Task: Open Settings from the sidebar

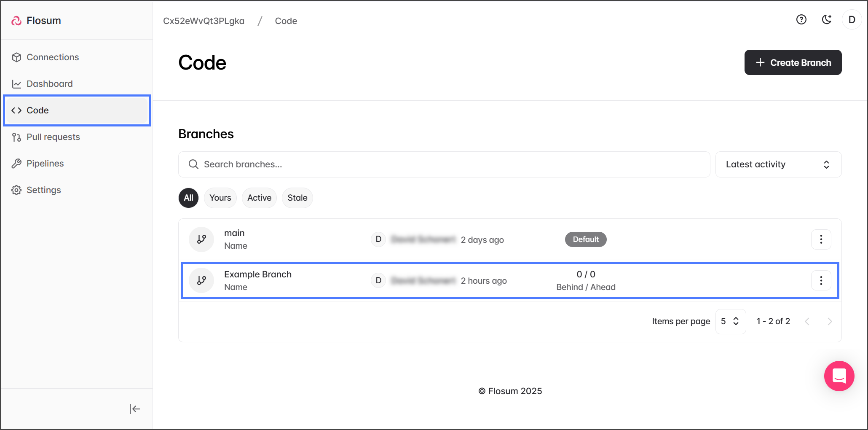Action: (x=44, y=190)
